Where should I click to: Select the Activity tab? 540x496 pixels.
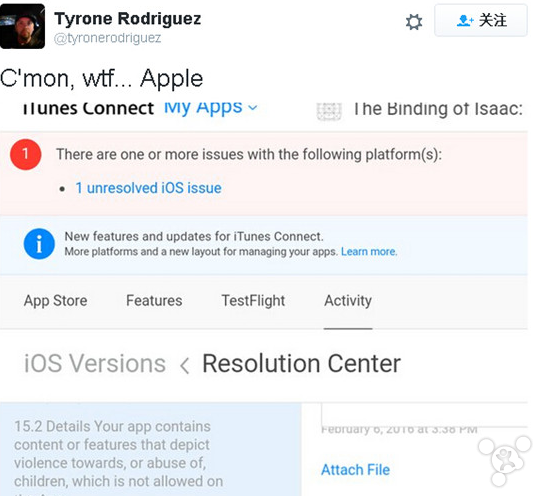coord(348,301)
